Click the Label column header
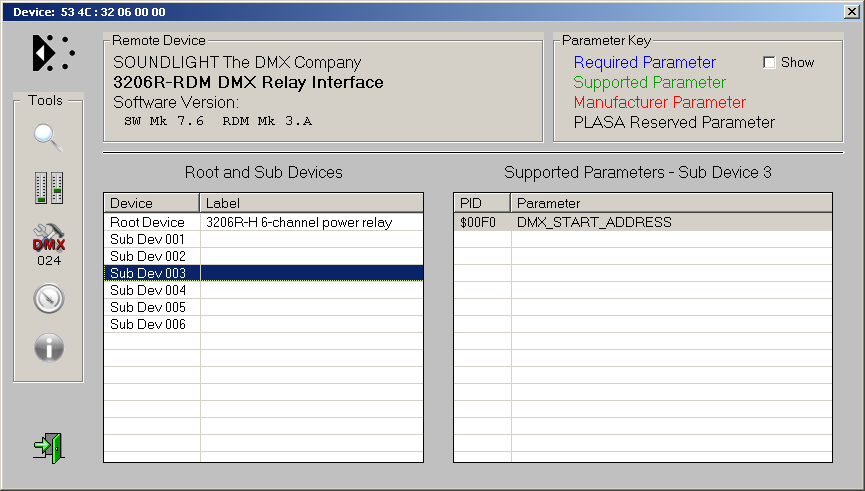The height and width of the screenshot is (491, 865). click(x=311, y=203)
